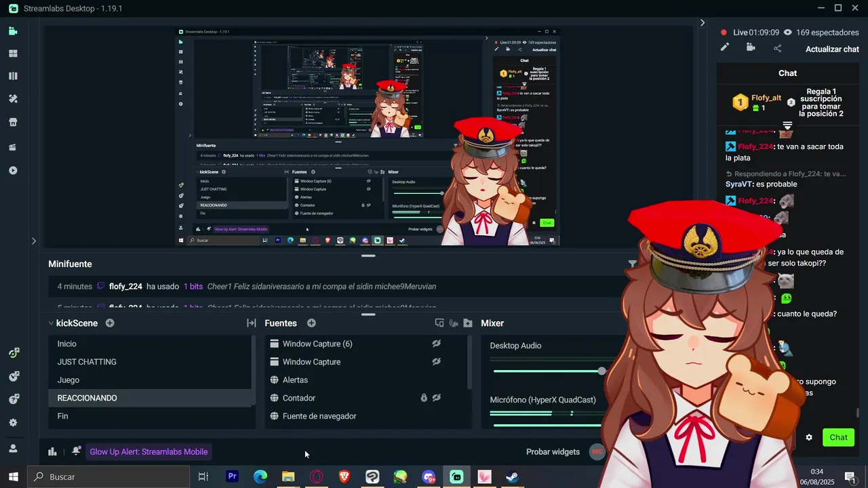Open Adobe Premiere Pro from taskbar
868x488 pixels.
[x=233, y=477]
